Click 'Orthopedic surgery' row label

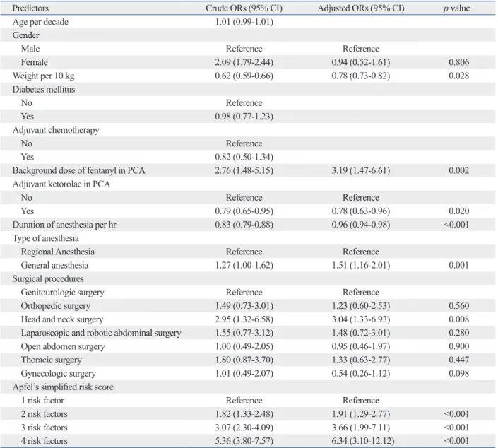click(x=56, y=306)
